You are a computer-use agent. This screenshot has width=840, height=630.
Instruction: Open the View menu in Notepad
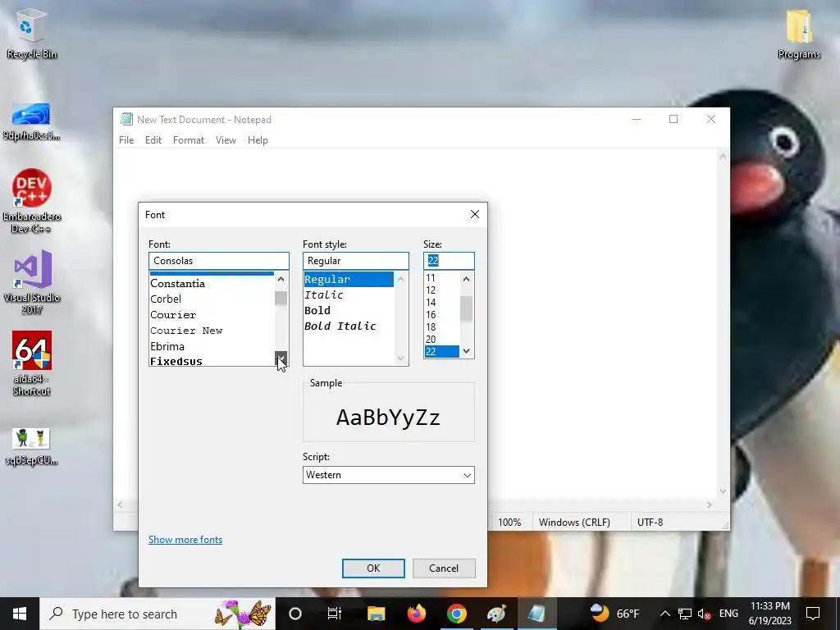click(226, 139)
